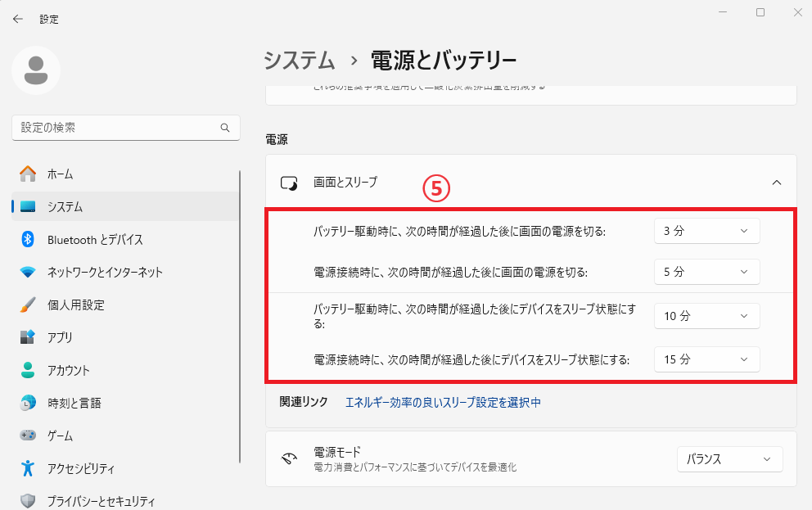Click the アカウント person icon
This screenshot has height=510, width=812.
28,370
